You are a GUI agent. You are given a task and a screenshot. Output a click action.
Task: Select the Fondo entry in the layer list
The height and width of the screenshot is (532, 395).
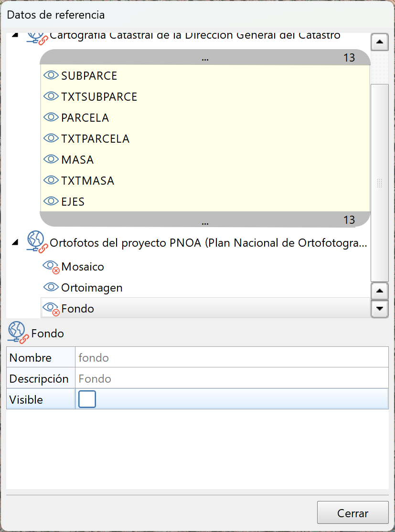(79, 308)
